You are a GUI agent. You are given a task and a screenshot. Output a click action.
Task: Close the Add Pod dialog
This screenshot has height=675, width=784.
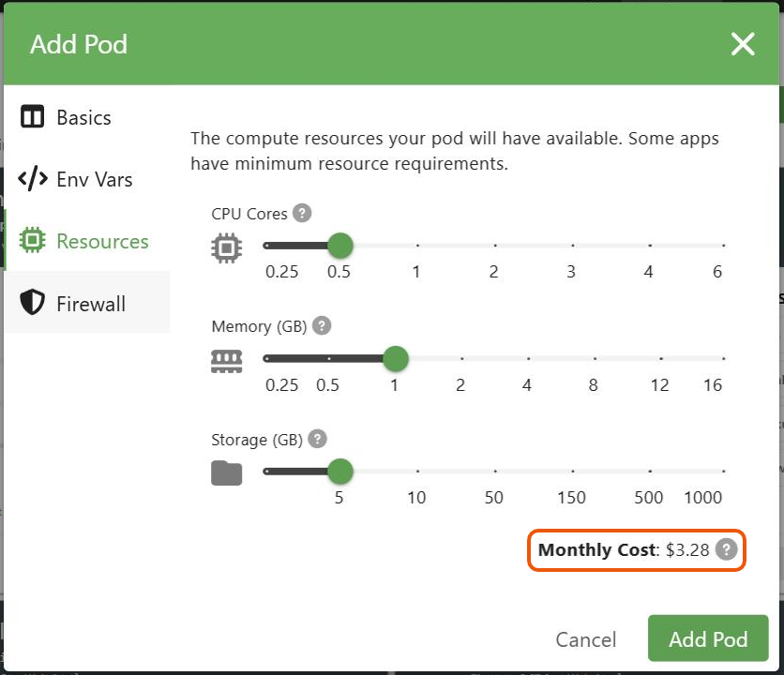[x=743, y=44]
